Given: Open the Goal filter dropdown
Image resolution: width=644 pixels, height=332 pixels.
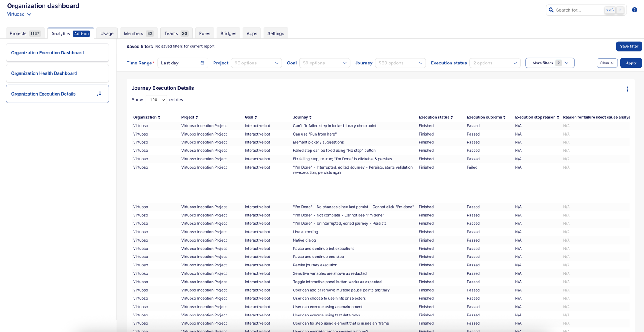Looking at the screenshot, I should click(x=324, y=63).
